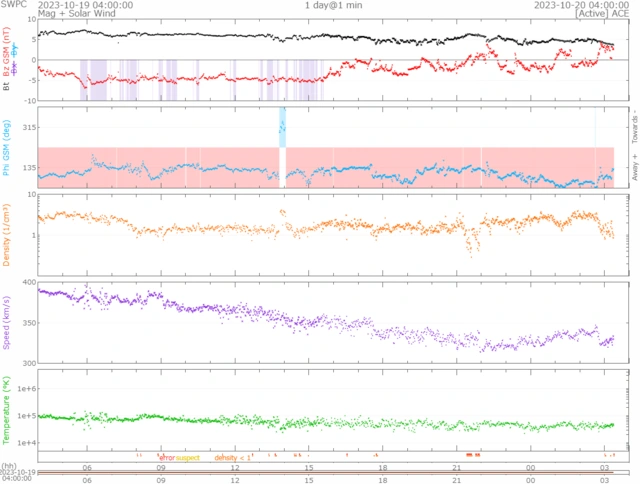Click the '[Active] ACE' spacecraft label

coord(596,14)
